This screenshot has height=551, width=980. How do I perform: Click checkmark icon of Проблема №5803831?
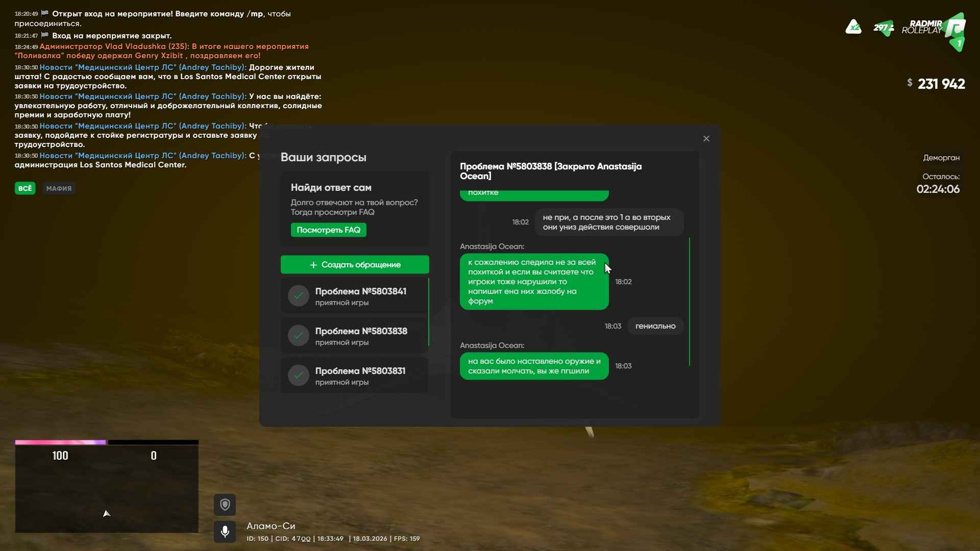tap(299, 375)
